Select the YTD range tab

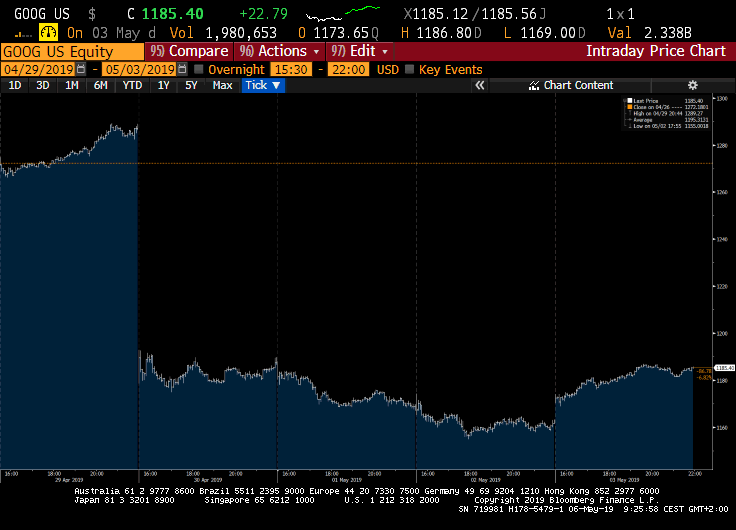point(132,85)
